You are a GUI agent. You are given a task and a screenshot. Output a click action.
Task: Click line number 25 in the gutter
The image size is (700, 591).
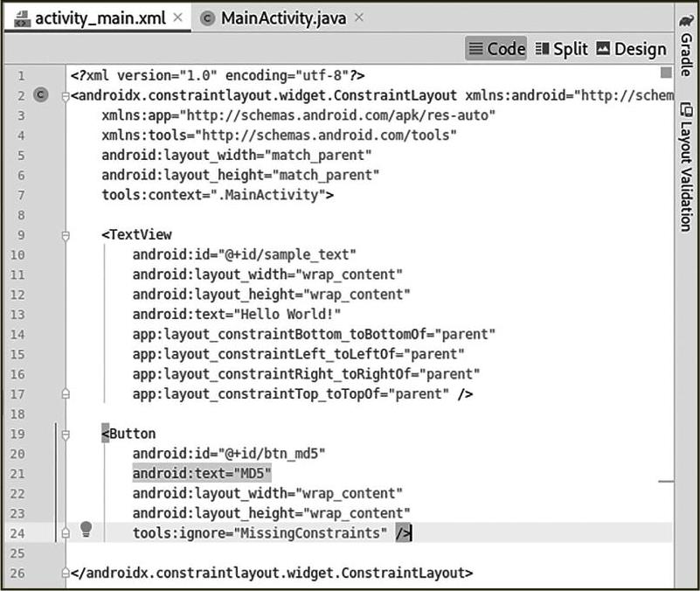(x=17, y=553)
